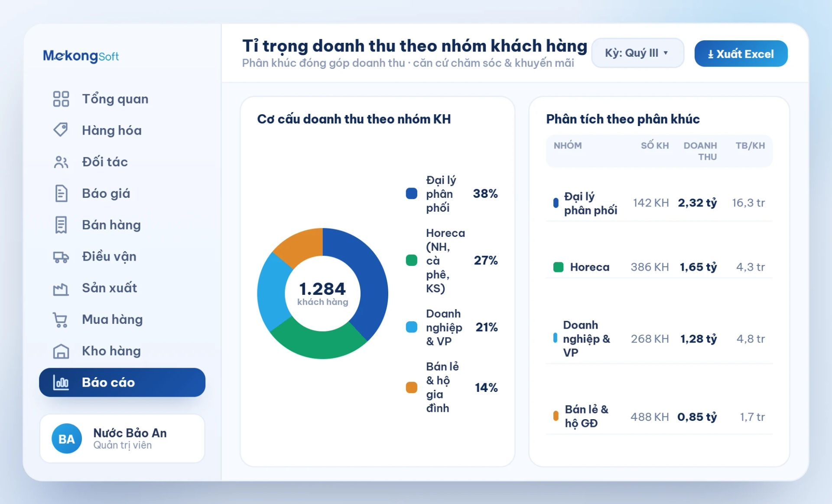Screen dimensions: 832x504
Task: Select Doanh nghiệp & VP table row name
Action: [x=586, y=339]
